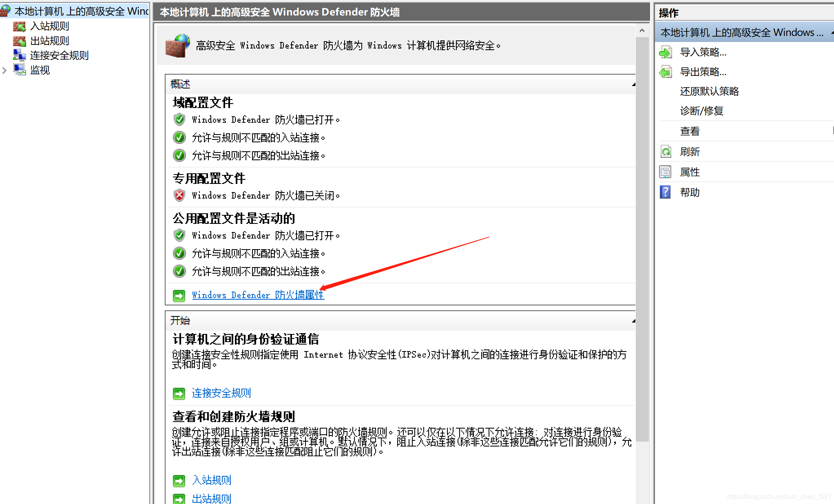Click shield icon under 公用配置文件 firewall status

pyautogui.click(x=179, y=235)
